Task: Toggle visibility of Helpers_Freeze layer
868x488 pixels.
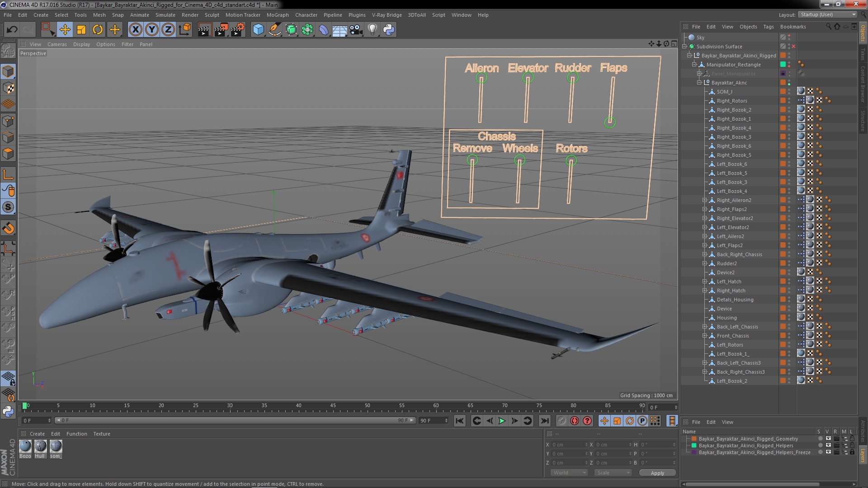Action: click(828, 452)
